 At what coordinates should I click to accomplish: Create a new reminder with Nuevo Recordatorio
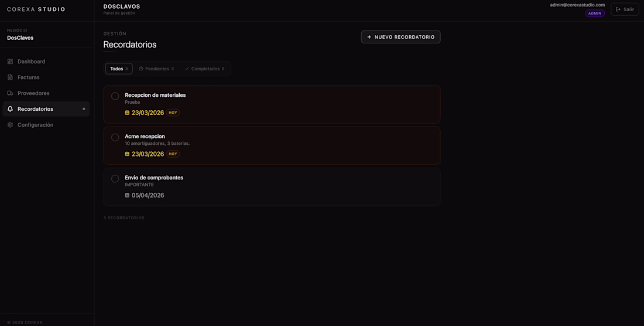400,37
